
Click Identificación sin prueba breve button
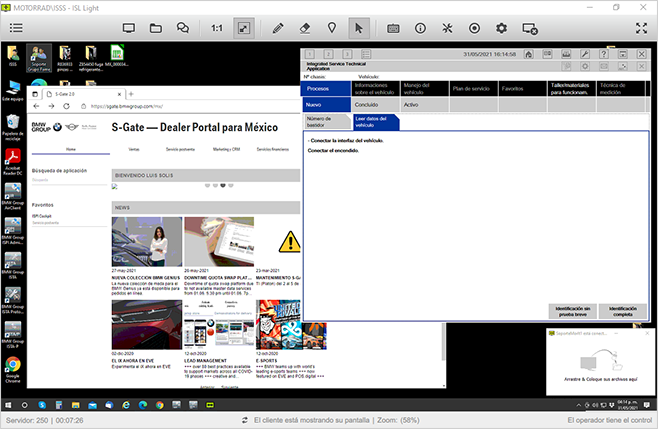coord(573,311)
